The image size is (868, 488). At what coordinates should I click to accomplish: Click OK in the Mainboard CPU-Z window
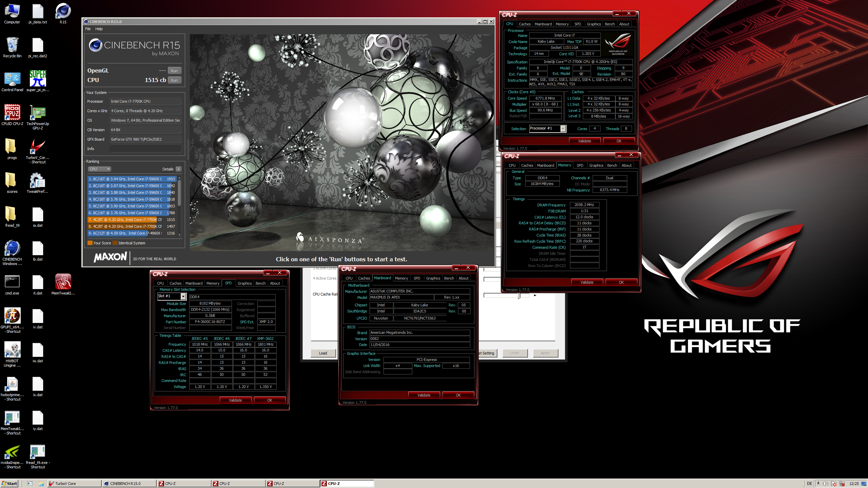click(458, 395)
